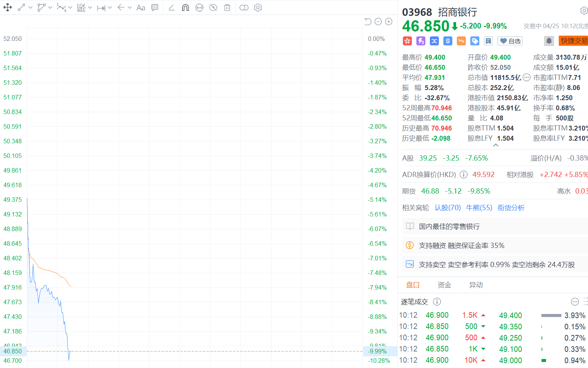Open 国内最佳的零售银行 description row
This screenshot has width=588, height=368.
click(495, 226)
